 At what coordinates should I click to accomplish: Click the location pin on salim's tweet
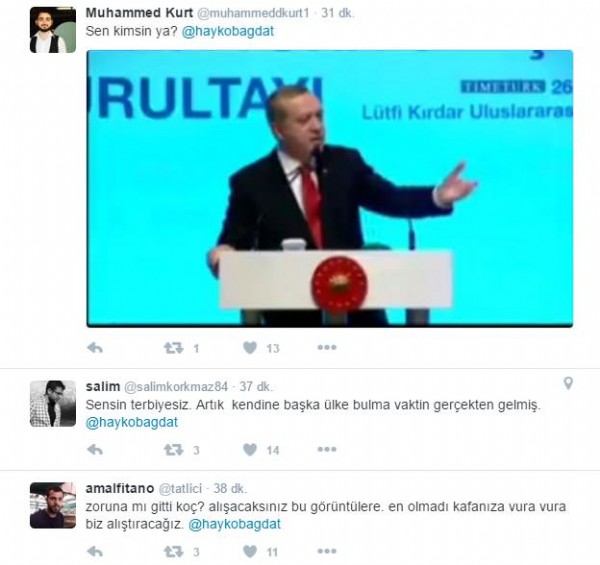tap(568, 383)
